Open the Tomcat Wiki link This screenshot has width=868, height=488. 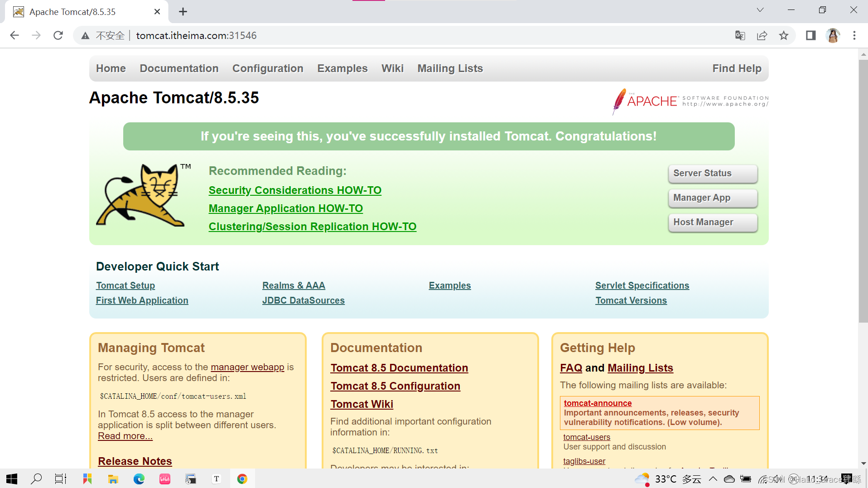[x=362, y=404]
